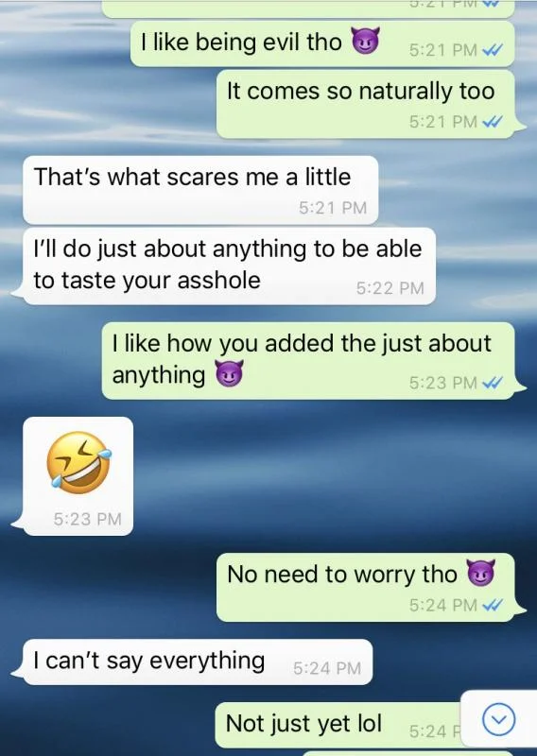Tap read receipt ticks on 'It comes so naturally too'
This screenshot has height=756, width=537.
coord(494,122)
